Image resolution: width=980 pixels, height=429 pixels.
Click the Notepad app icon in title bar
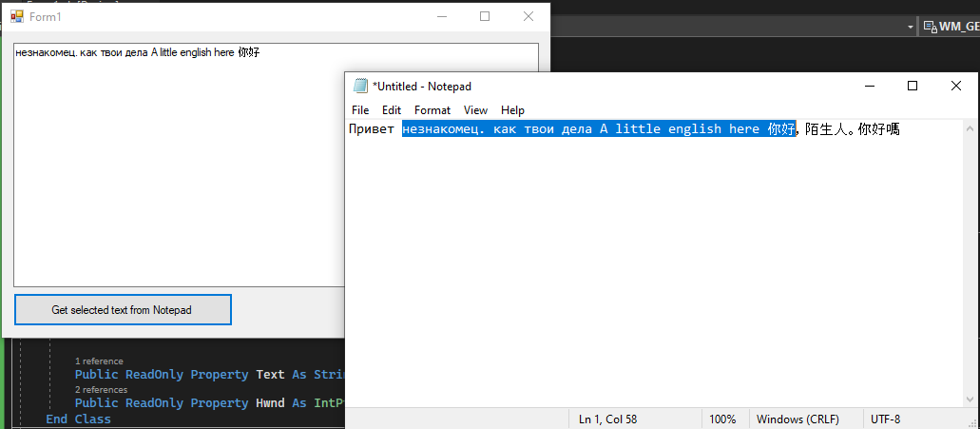coord(360,87)
